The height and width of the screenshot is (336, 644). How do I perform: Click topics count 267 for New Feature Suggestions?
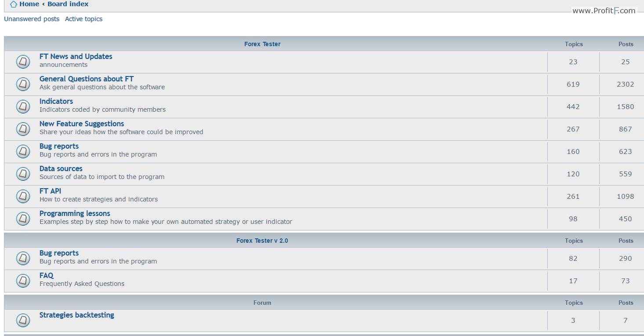tap(573, 129)
